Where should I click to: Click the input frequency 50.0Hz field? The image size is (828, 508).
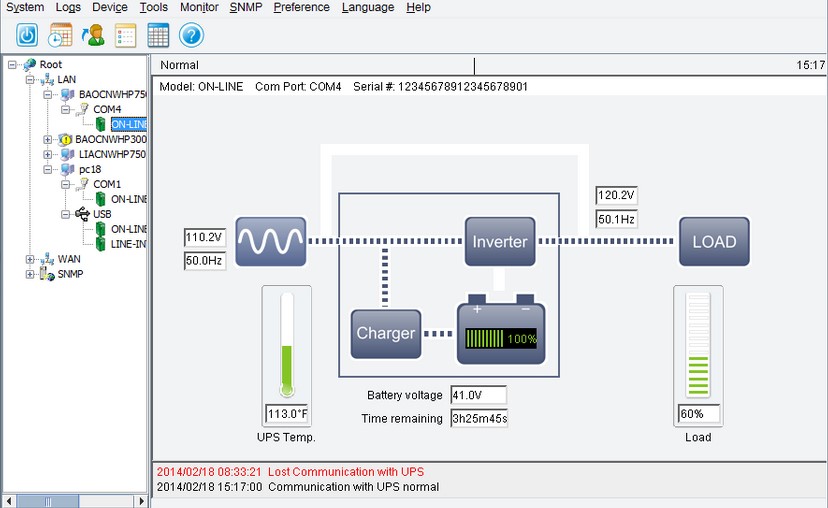[205, 260]
